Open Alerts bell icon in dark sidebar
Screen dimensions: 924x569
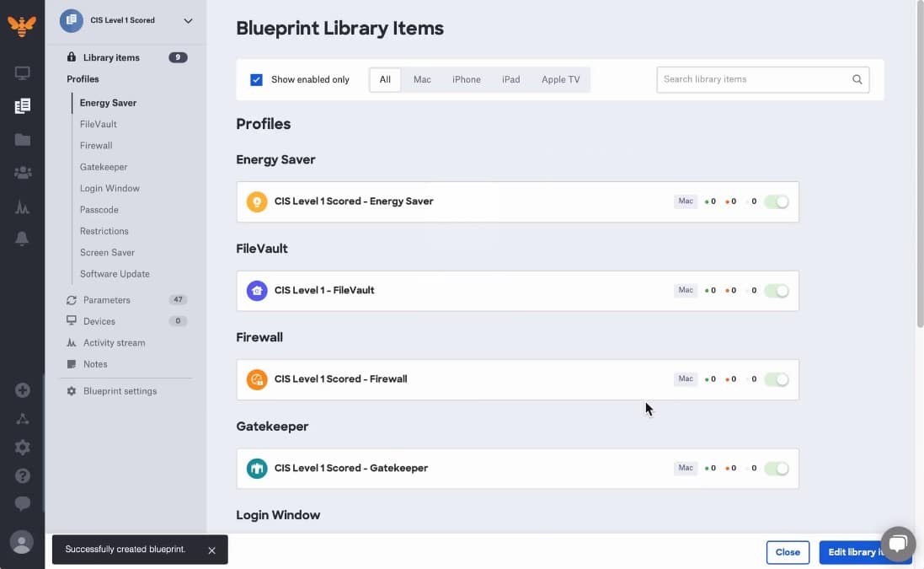tap(22, 239)
